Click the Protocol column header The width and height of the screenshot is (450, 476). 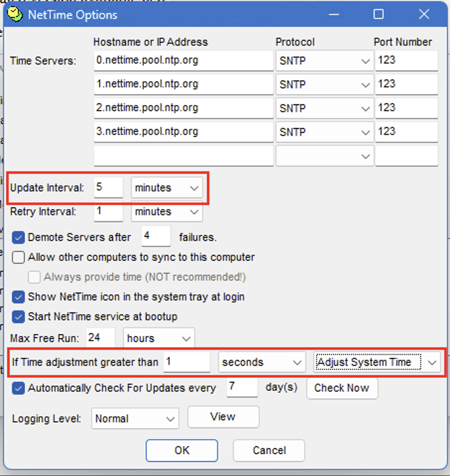tap(295, 42)
